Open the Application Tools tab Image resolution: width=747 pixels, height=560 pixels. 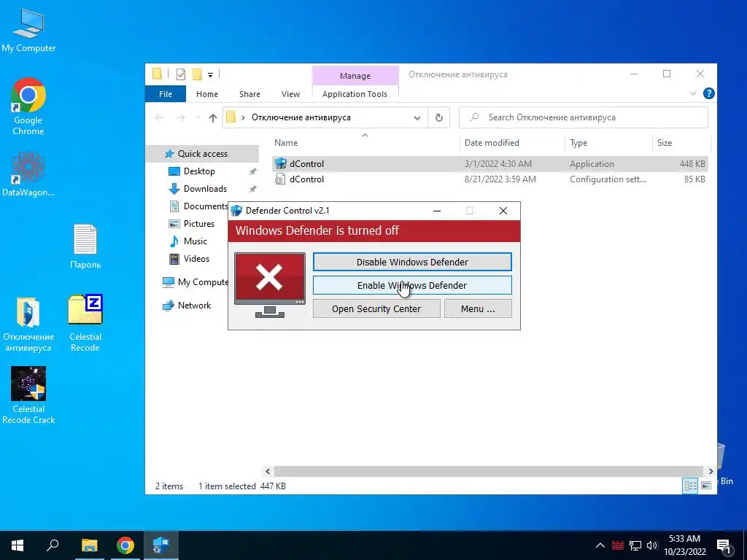pos(355,94)
